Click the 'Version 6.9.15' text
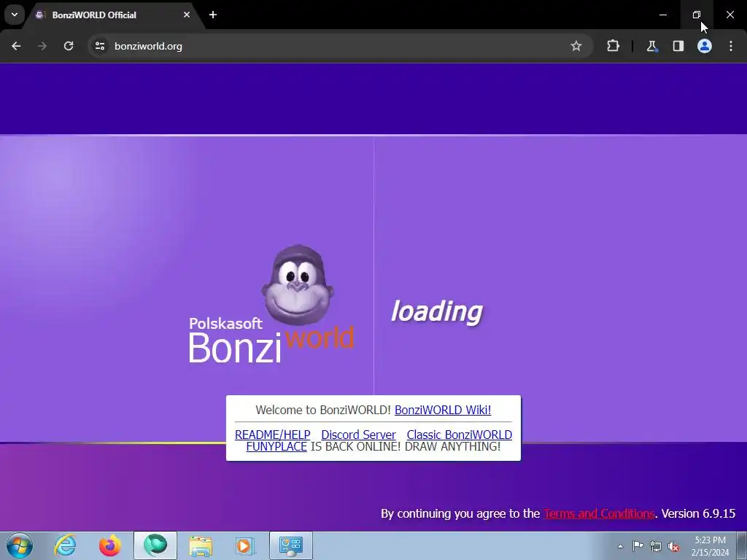Viewport: 747px width, 560px height. [x=698, y=514]
